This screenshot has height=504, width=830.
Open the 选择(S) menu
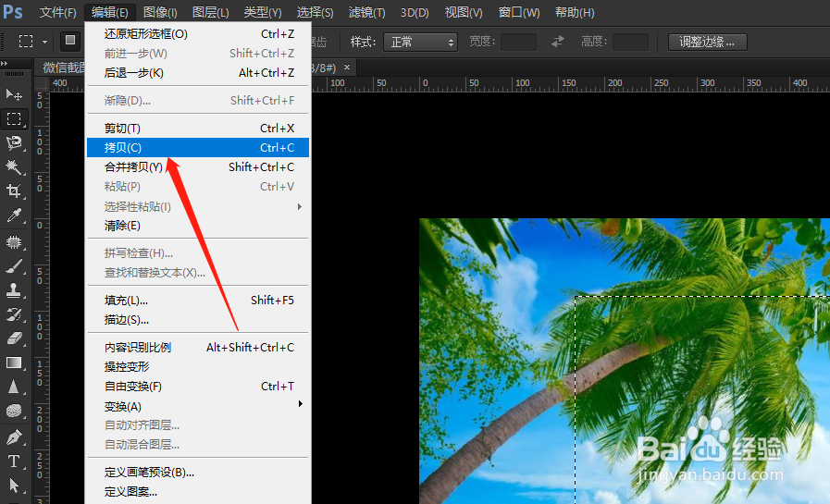coord(315,12)
